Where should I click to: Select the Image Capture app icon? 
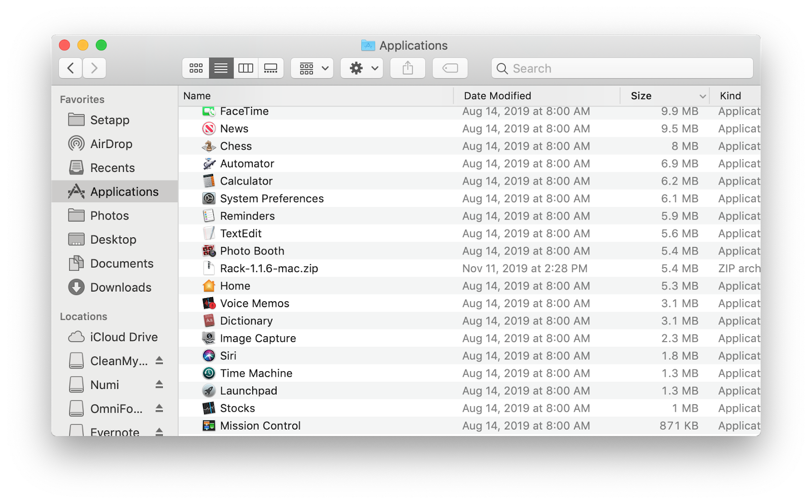click(x=209, y=338)
